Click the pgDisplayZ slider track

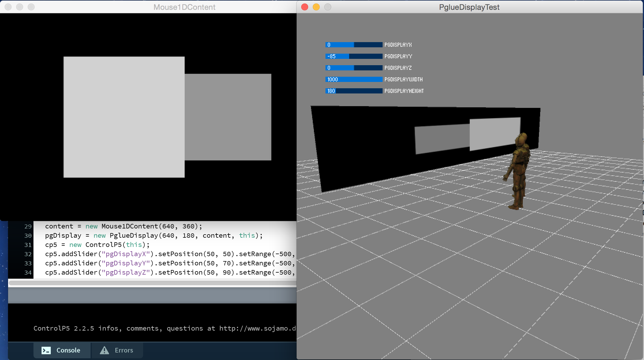[x=354, y=68]
